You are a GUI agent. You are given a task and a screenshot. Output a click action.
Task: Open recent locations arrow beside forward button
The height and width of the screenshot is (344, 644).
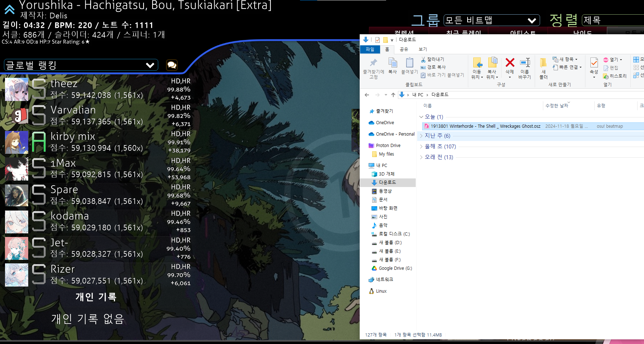click(386, 95)
